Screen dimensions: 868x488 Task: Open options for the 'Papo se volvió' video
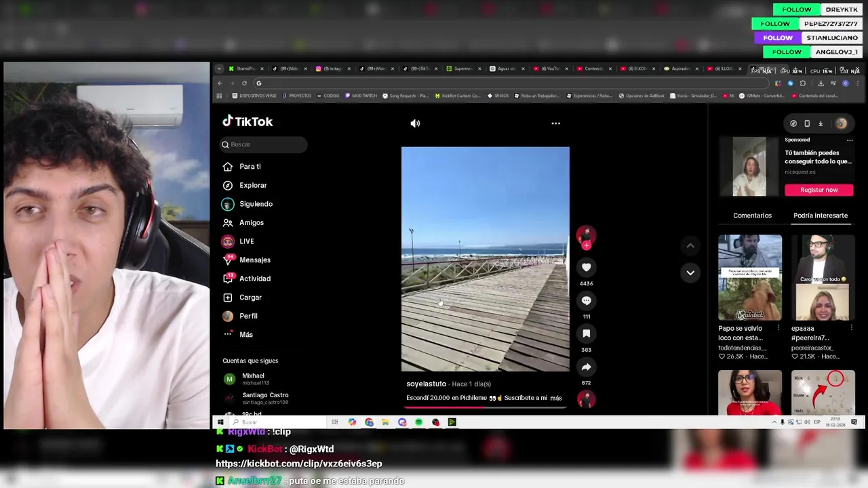[x=778, y=328]
